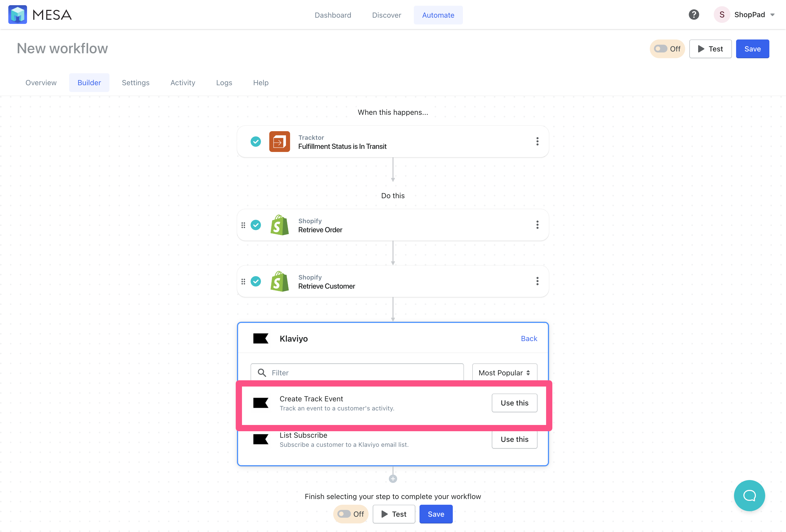786x532 pixels.
Task: Click Klaviyo icon beside List Subscribe
Action: pos(261,439)
